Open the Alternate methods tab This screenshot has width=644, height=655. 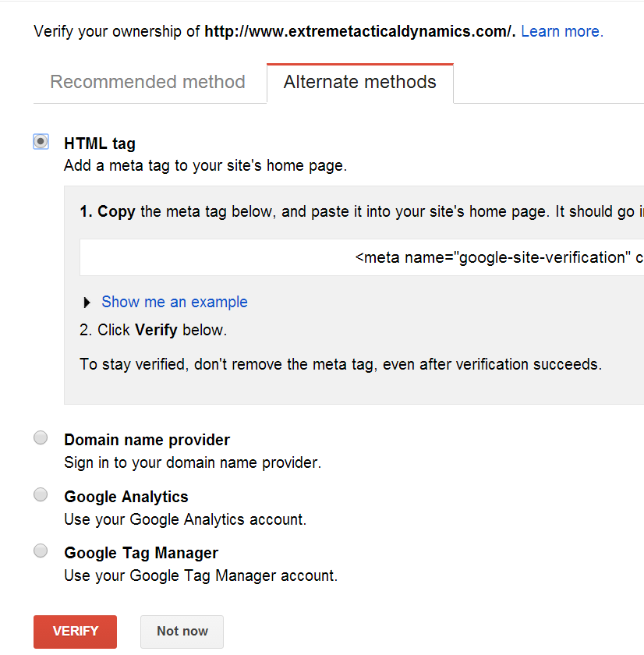coord(360,83)
